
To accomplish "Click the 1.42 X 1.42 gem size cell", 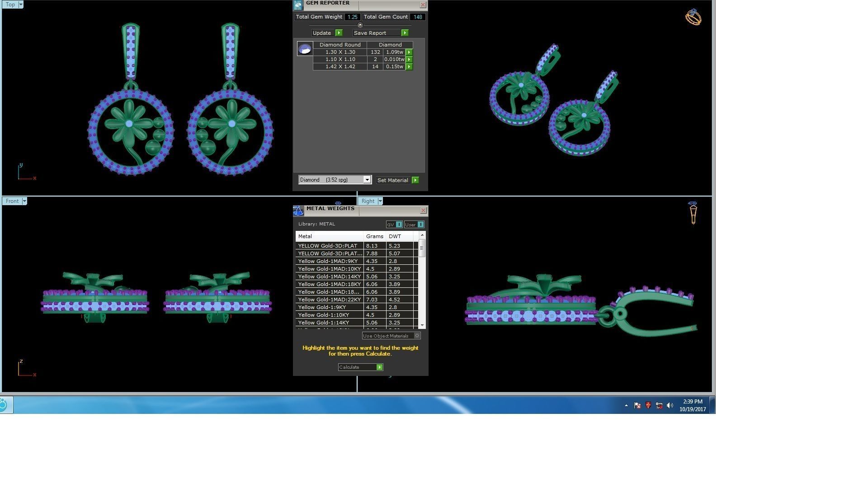I will click(340, 67).
